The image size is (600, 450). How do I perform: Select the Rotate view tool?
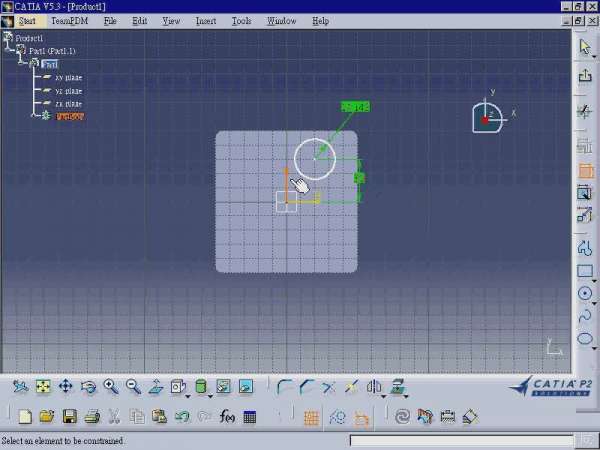[x=88, y=386]
